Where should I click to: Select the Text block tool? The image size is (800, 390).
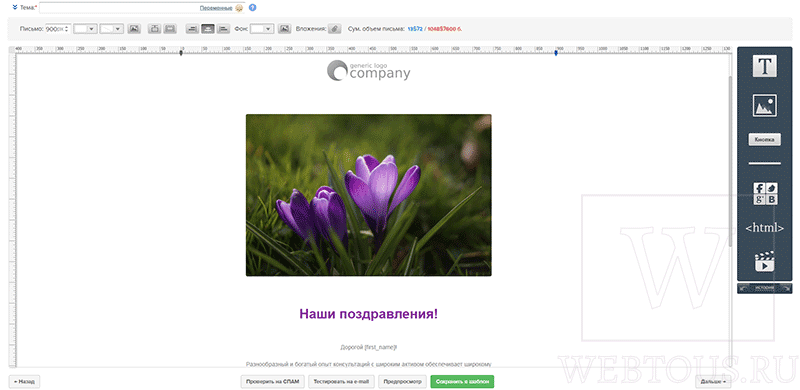(x=764, y=66)
